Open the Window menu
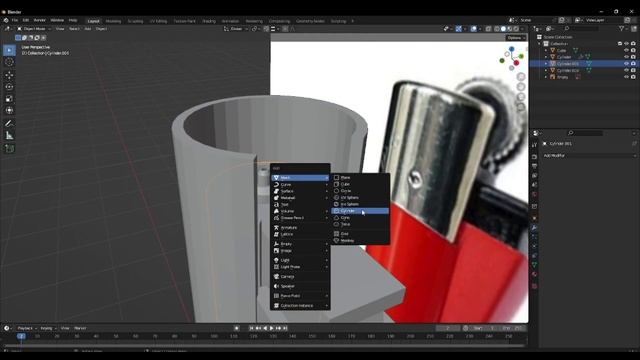 [57, 20]
